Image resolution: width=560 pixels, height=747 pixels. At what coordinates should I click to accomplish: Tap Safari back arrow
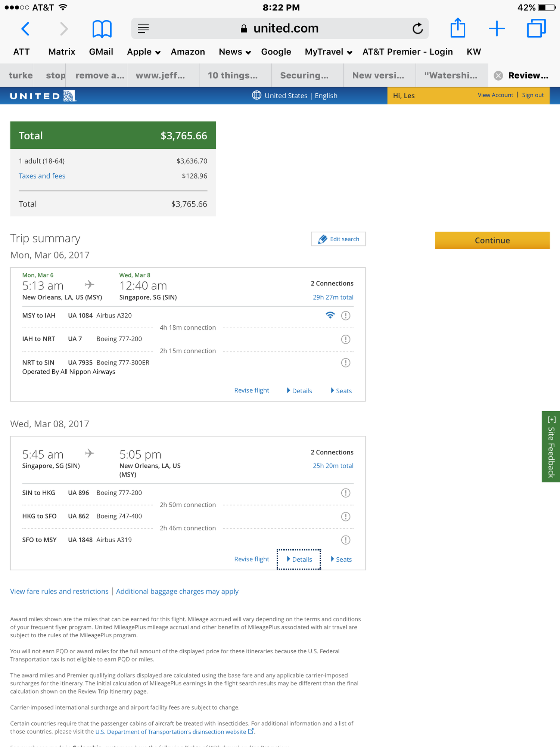[x=25, y=29]
